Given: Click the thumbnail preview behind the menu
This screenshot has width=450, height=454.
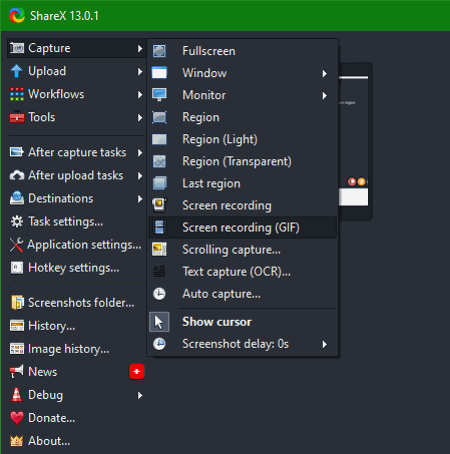Looking at the screenshot, I should 355,141.
